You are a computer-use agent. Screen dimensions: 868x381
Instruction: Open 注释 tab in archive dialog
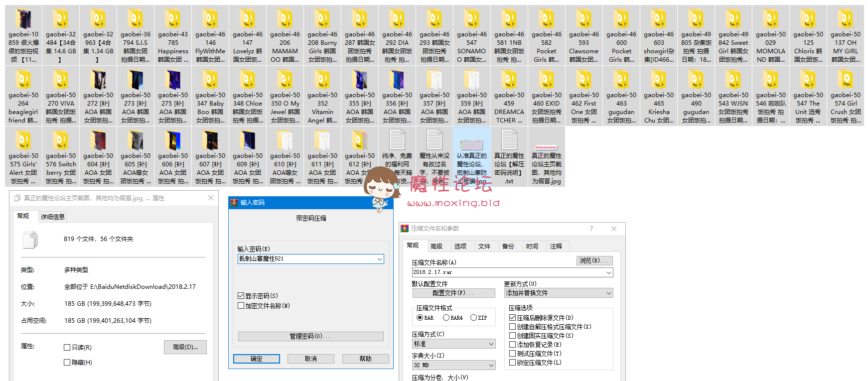(556, 247)
